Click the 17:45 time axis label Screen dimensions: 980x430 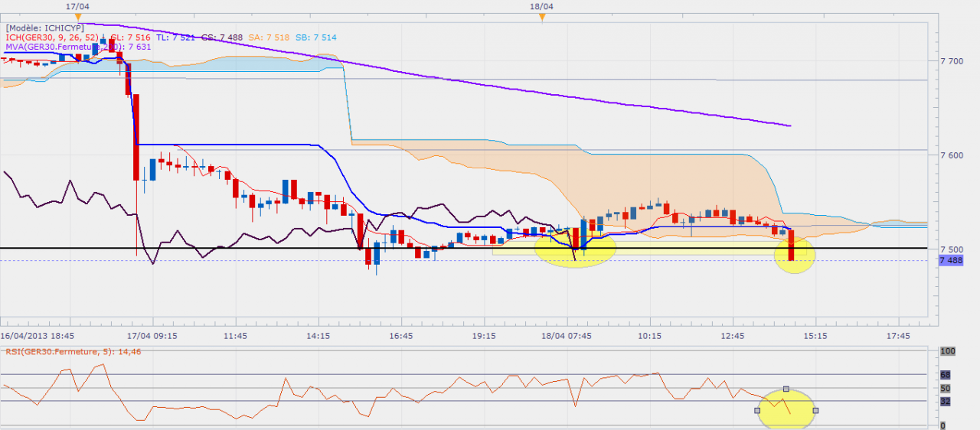(897, 336)
